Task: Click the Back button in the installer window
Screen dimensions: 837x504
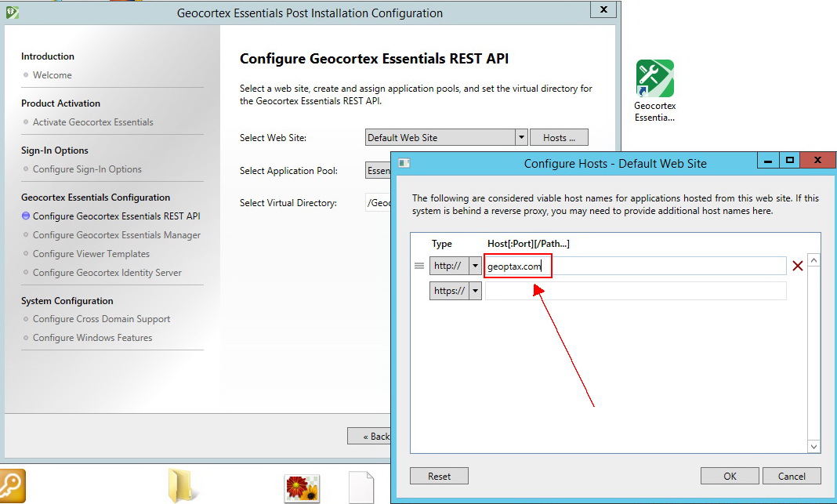Action: click(x=369, y=436)
